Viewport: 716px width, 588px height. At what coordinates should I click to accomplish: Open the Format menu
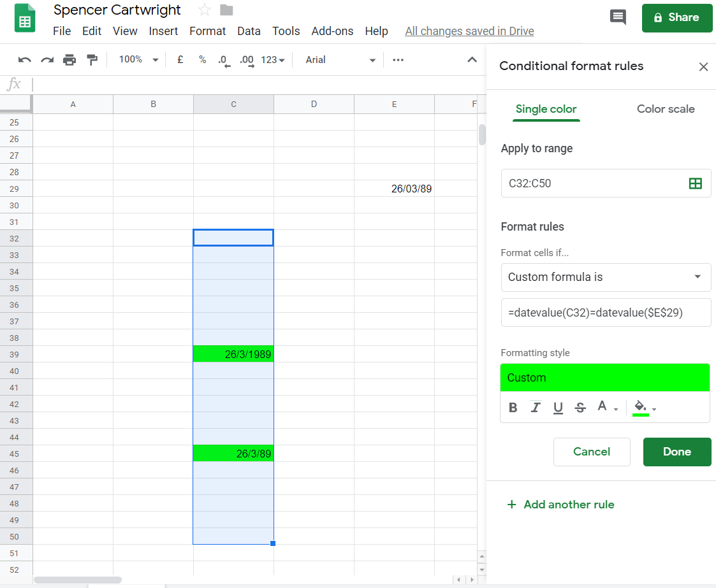[207, 31]
